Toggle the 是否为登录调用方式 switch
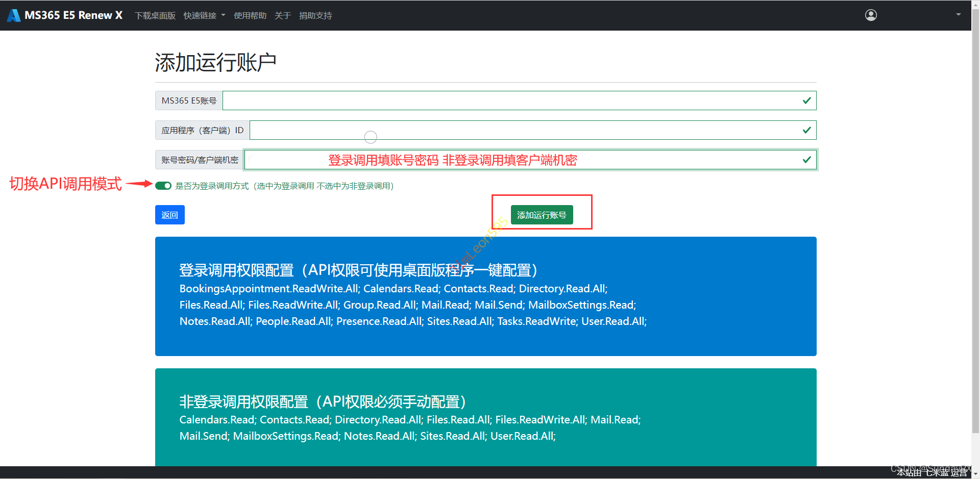The height and width of the screenshot is (479, 980). (163, 186)
